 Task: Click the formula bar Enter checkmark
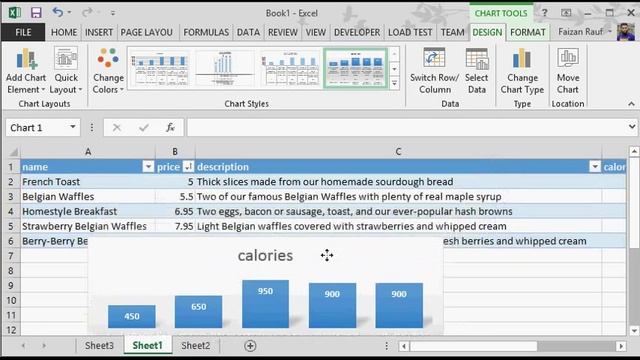tap(144, 128)
